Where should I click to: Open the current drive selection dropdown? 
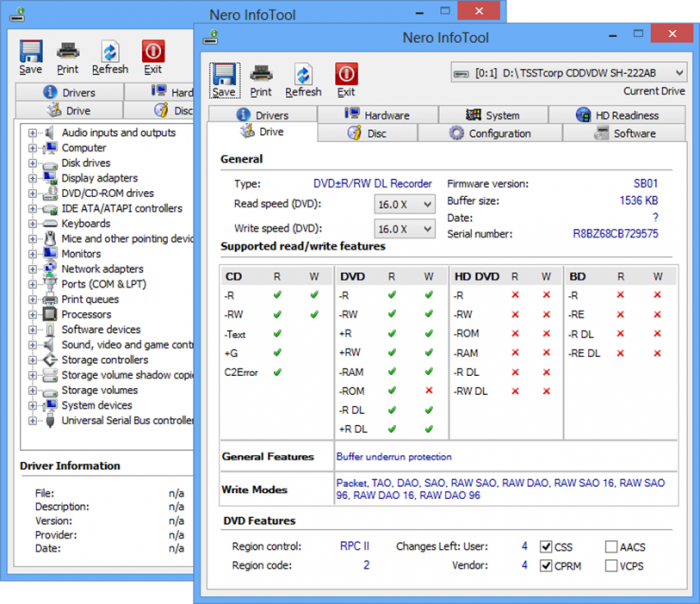coord(569,73)
